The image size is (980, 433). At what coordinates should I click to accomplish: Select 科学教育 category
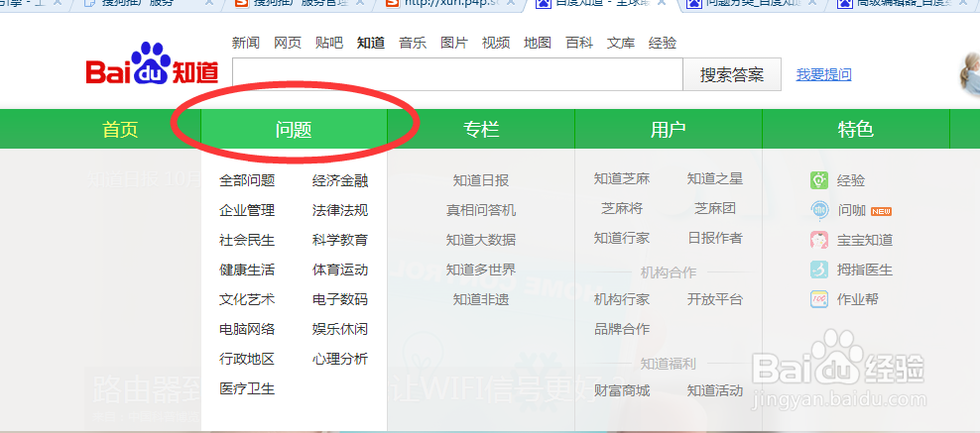coord(340,240)
